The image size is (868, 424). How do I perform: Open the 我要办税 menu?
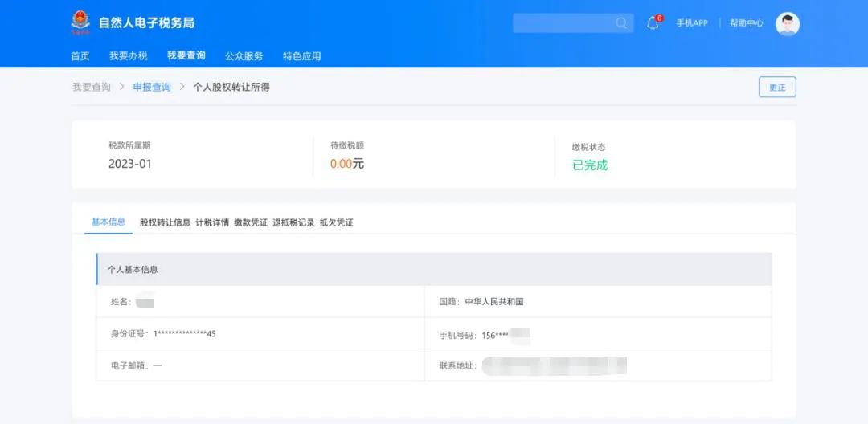[129, 56]
